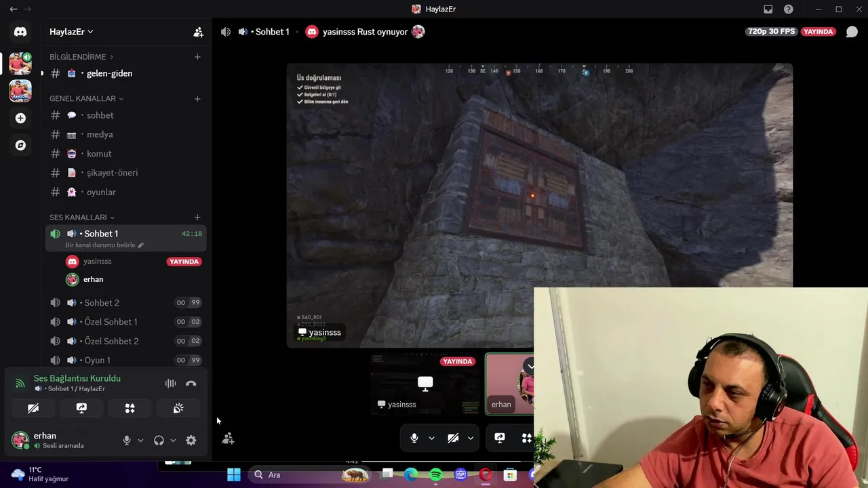Set channel status 'Bir kanal durumu belirle'

click(104, 245)
